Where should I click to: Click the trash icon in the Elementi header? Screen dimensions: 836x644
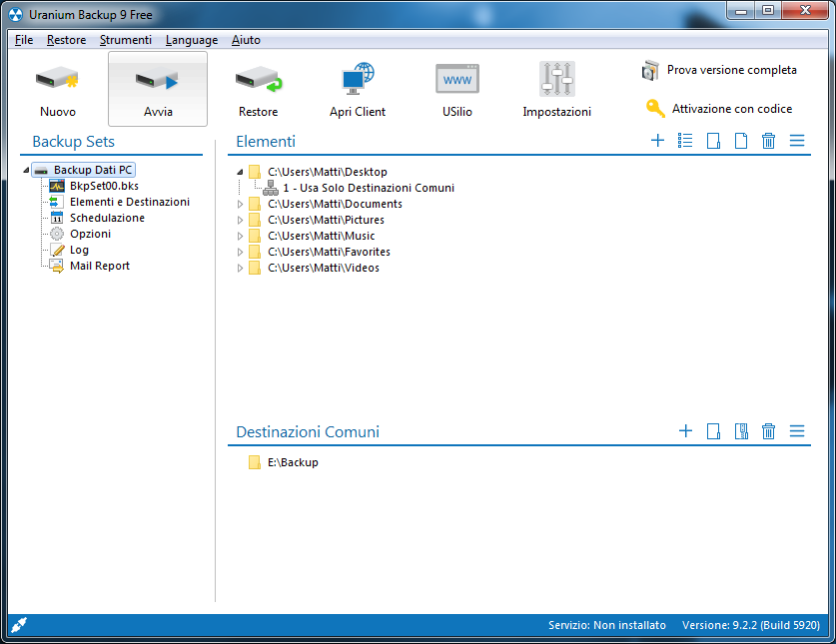[x=768, y=141]
